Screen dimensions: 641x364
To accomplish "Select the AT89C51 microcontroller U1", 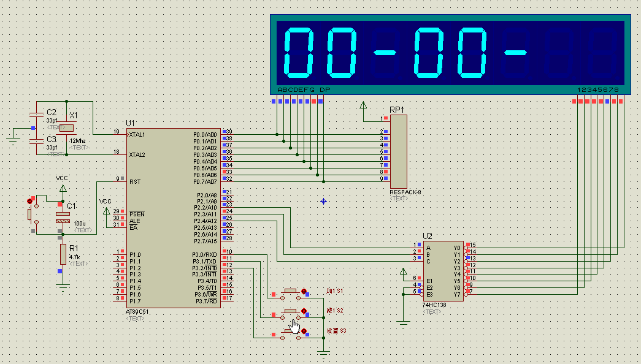I will pyautogui.click(x=174, y=218).
